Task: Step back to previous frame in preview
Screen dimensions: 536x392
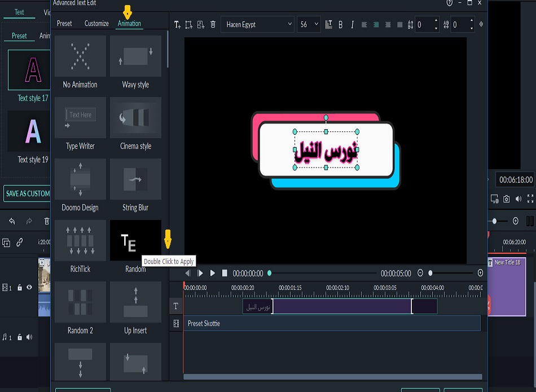Action: click(x=188, y=273)
